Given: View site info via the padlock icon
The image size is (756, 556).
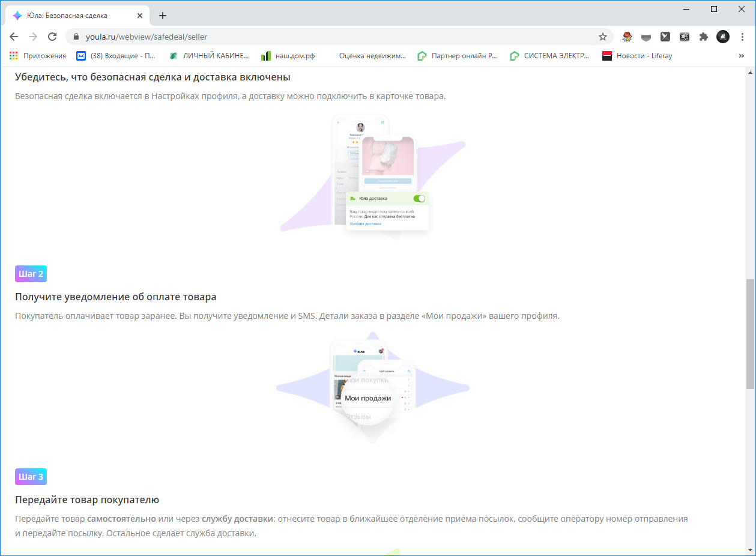Looking at the screenshot, I should (x=76, y=37).
